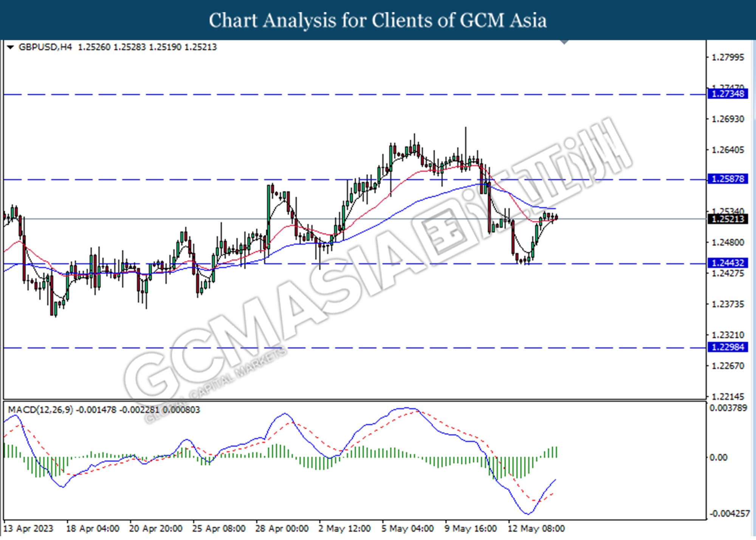Click the 1.22670 price axis value
This screenshot has width=756, height=540.
[x=728, y=366]
